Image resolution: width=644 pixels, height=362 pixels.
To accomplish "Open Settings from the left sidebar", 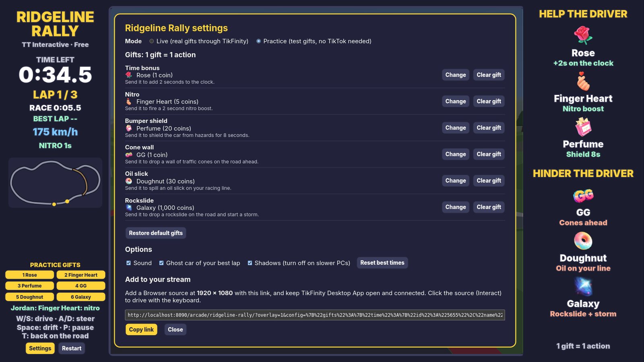I will [40, 348].
